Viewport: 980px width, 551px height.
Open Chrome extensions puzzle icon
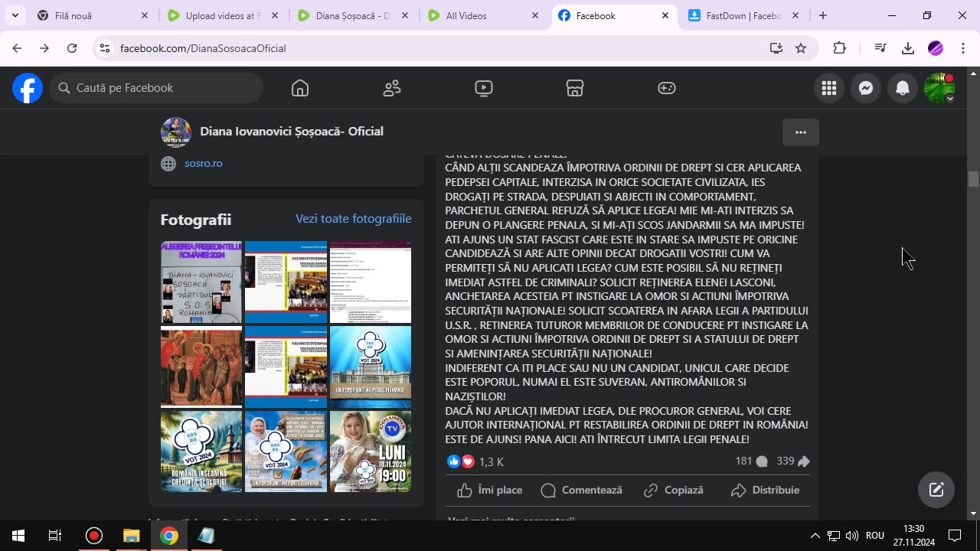coord(840,48)
